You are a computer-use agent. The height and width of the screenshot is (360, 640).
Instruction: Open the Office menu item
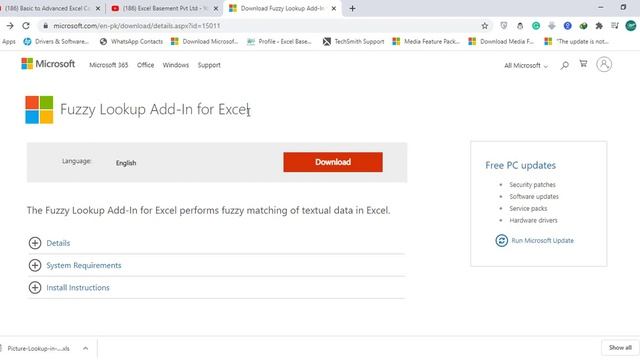click(x=145, y=65)
